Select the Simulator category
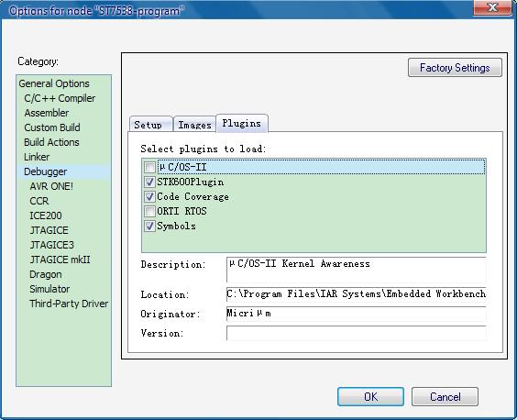The image size is (517, 420). (49, 289)
